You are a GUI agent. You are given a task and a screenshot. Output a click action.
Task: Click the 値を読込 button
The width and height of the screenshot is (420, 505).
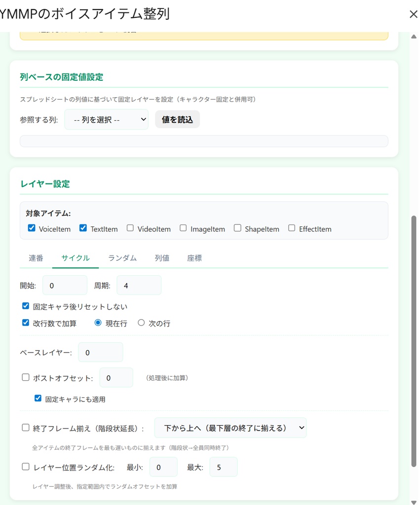(178, 119)
